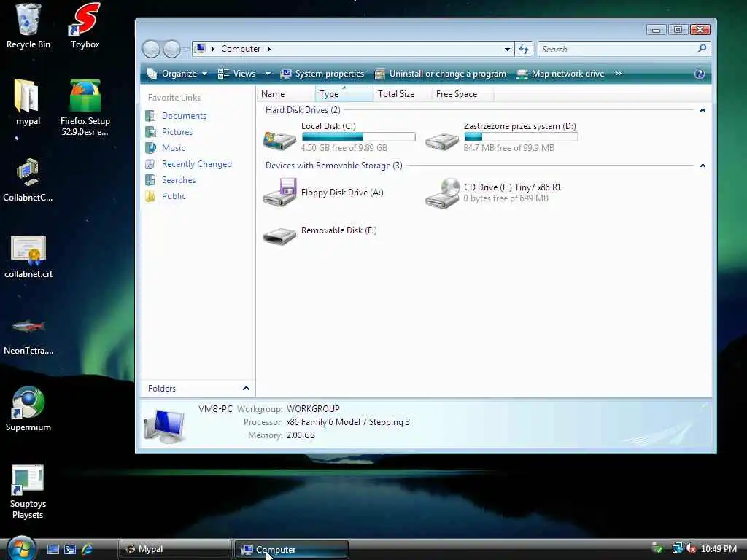
Task: Click the Devices with Removable Storage (3) header
Action: tap(333, 166)
